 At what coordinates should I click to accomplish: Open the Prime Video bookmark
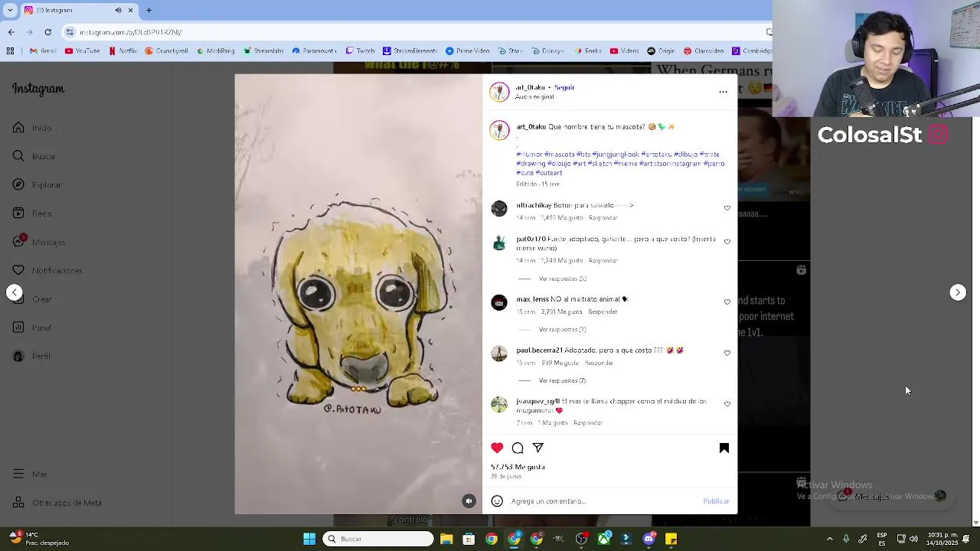pyautogui.click(x=468, y=51)
